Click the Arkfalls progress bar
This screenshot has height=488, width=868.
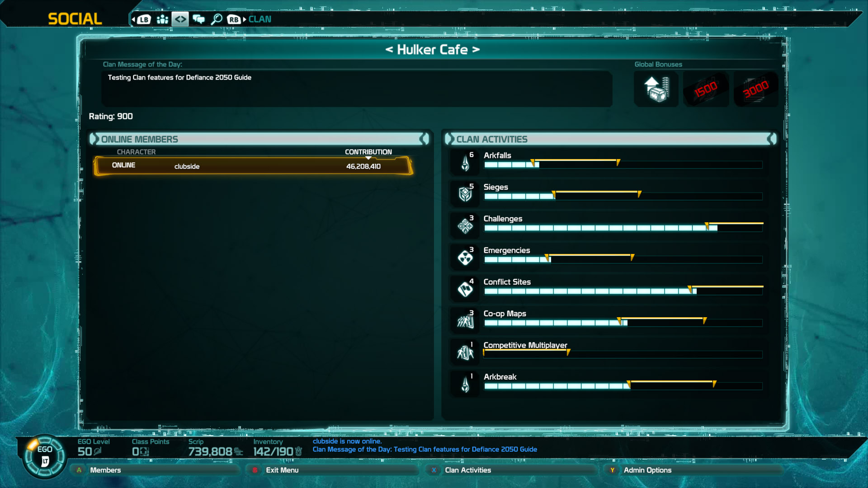623,165
